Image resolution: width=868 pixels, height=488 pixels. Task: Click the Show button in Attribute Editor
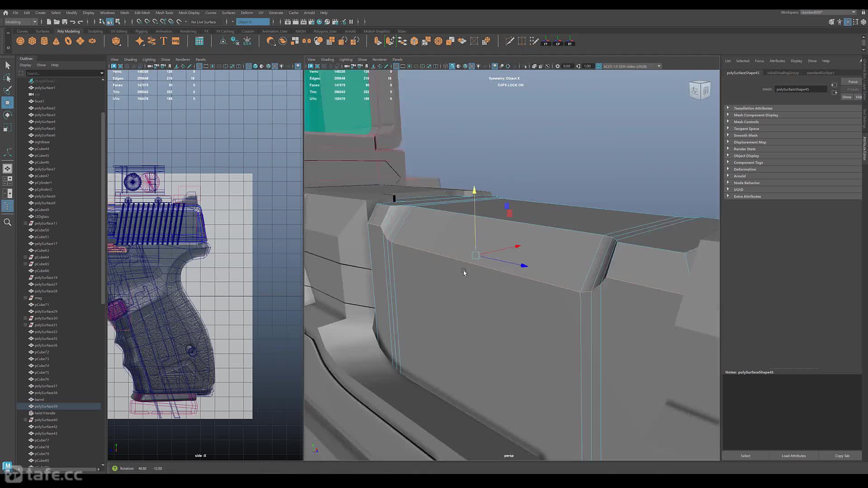coord(847,97)
